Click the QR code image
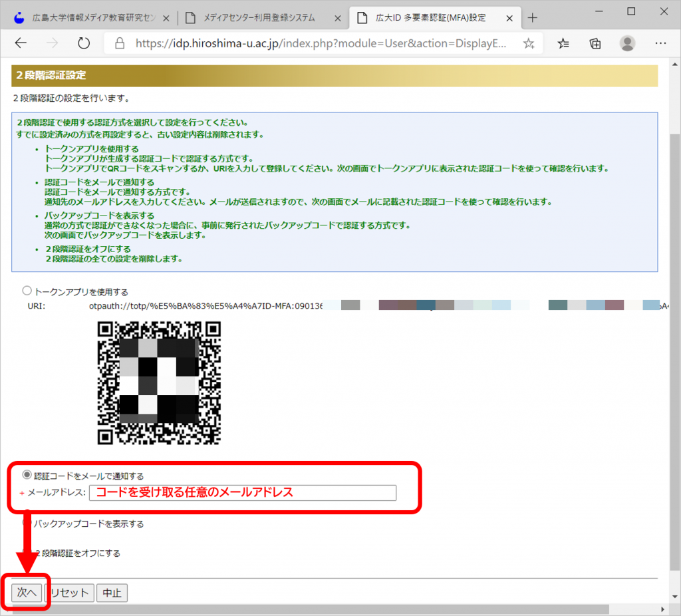Image resolution: width=681 pixels, height=616 pixels. pyautogui.click(x=159, y=383)
